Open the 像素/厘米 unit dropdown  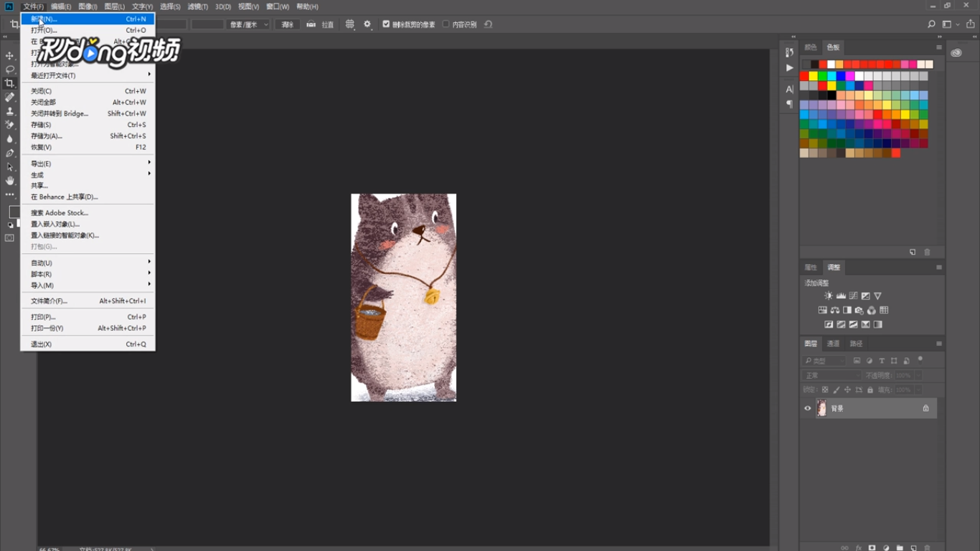coord(248,24)
